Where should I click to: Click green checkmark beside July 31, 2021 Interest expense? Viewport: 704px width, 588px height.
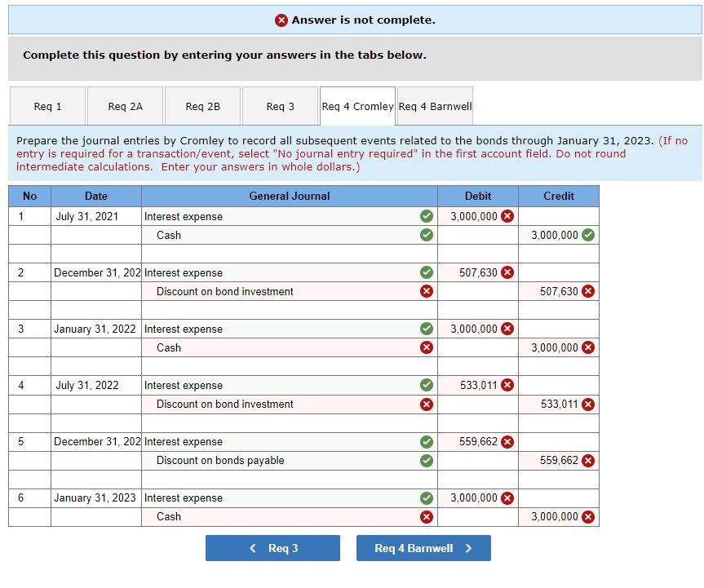(424, 216)
